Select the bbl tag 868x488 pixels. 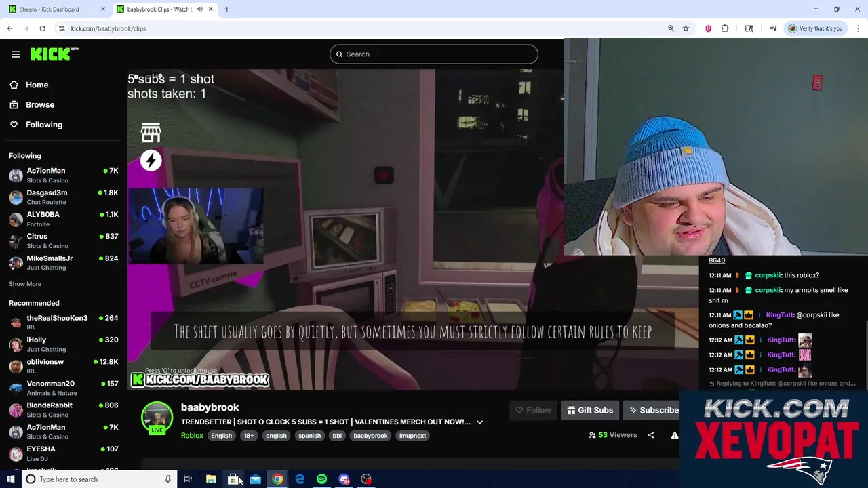[x=337, y=436]
